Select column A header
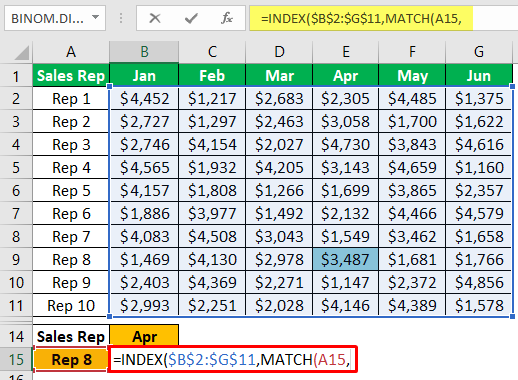This screenshot has height=380, width=518. (x=71, y=52)
